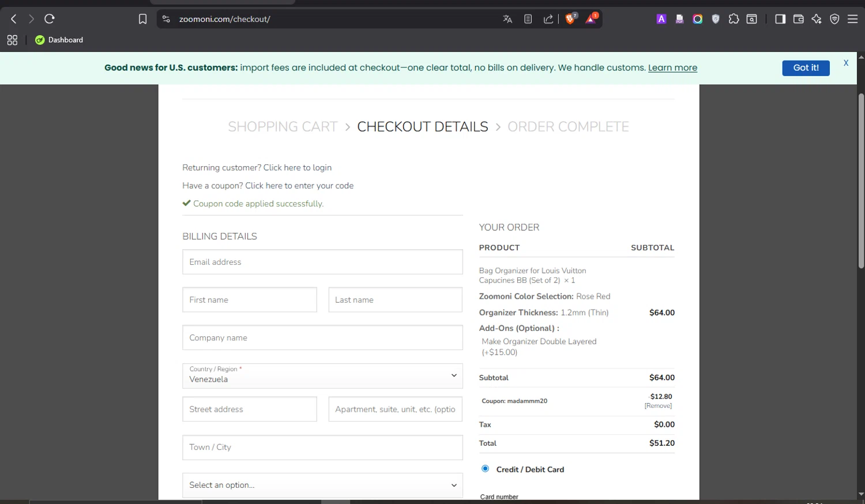Focus the Street address field

(x=250, y=409)
